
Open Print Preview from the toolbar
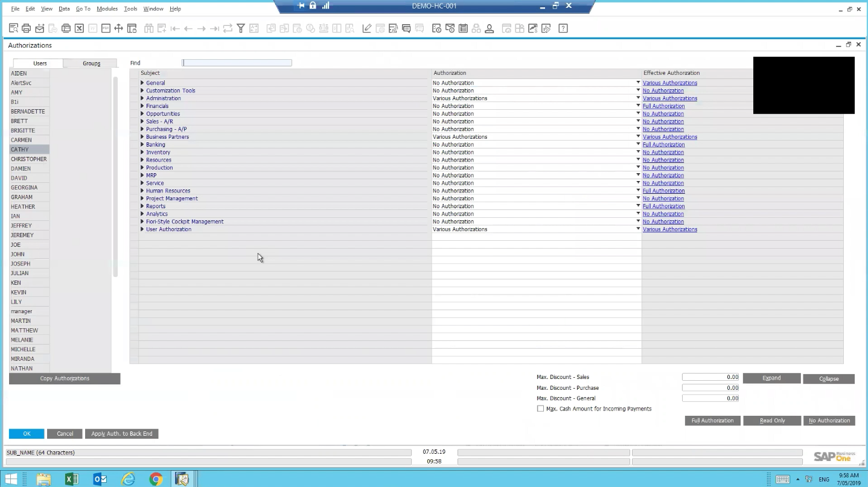click(13, 28)
